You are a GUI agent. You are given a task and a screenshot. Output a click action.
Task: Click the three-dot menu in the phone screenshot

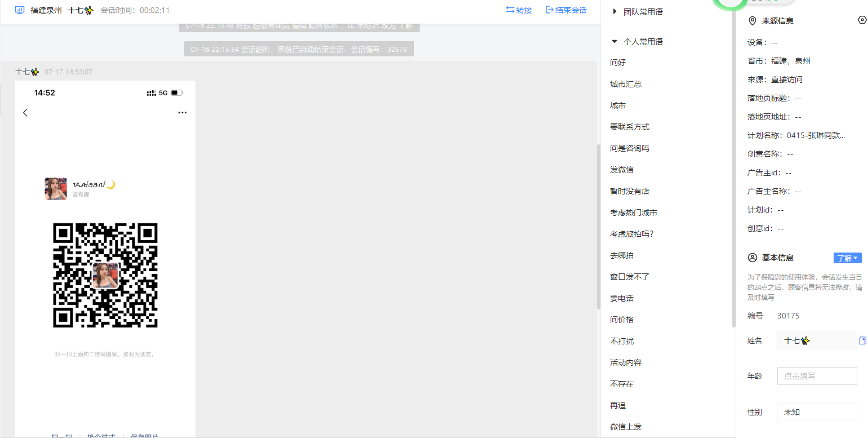click(182, 113)
